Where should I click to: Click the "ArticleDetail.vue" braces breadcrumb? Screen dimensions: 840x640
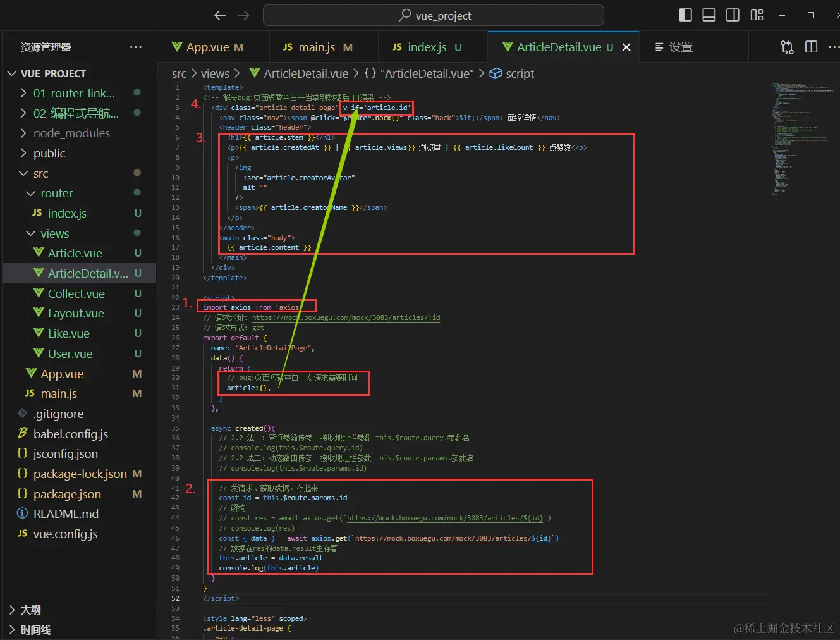419,74
